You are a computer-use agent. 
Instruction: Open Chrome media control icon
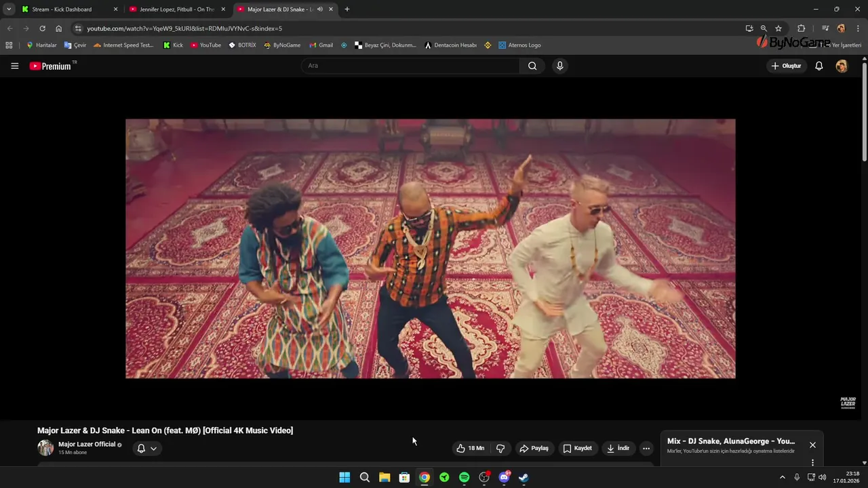825,28
